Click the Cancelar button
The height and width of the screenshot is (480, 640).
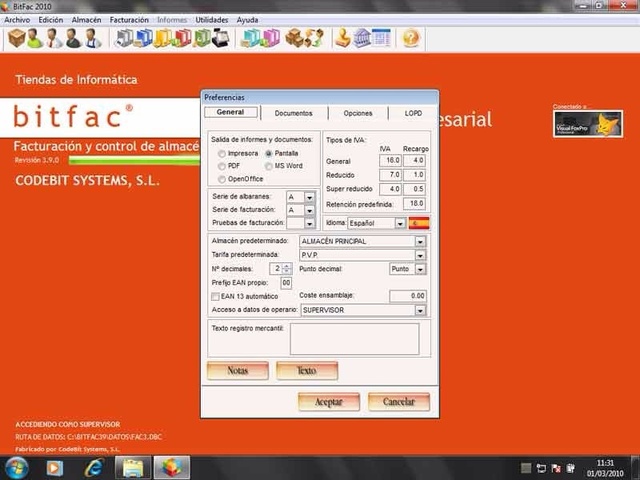tap(399, 402)
